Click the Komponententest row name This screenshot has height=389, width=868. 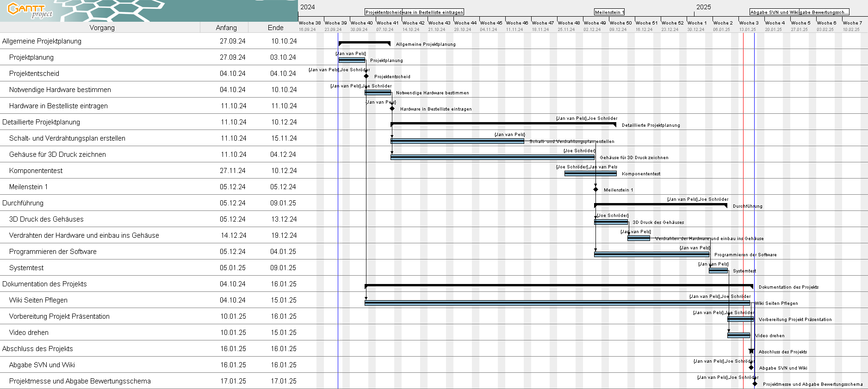[x=36, y=171]
